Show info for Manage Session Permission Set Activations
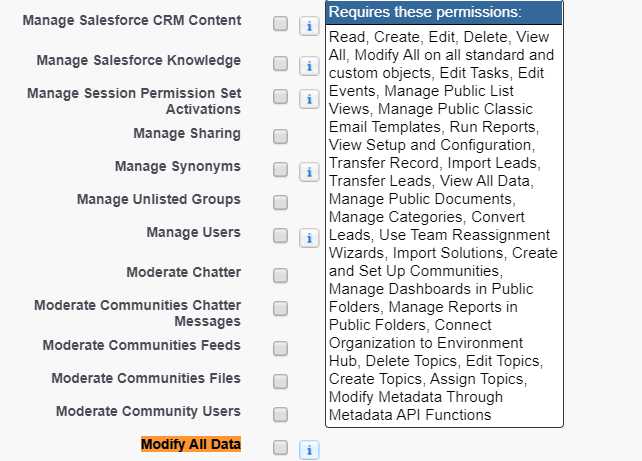This screenshot has width=642, height=461. point(309,99)
